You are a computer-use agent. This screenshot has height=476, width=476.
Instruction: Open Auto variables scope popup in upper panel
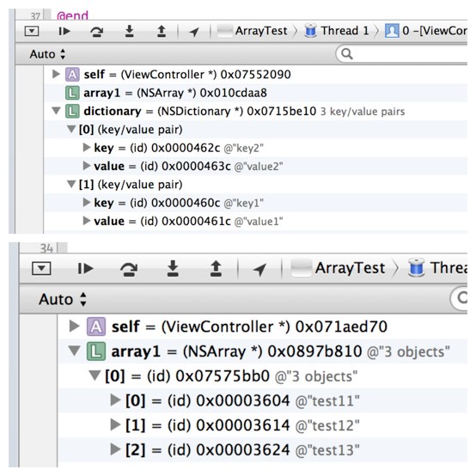pyautogui.click(x=47, y=54)
